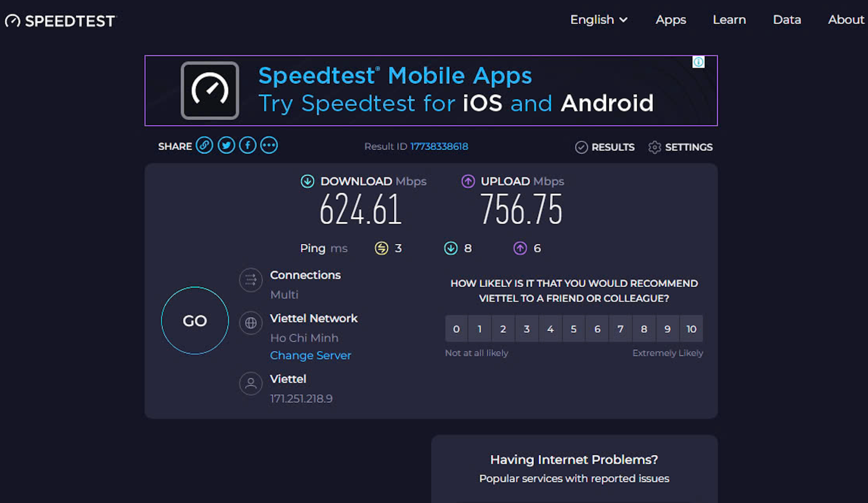Open more share options ellipsis icon

pos(269,145)
